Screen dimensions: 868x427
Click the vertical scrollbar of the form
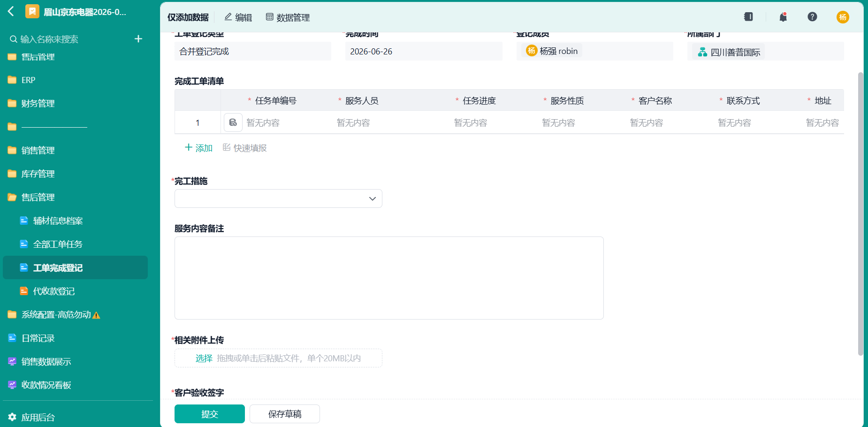(x=860, y=213)
